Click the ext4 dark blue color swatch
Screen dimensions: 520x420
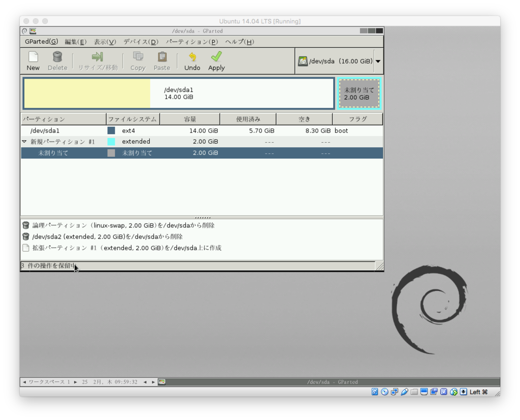click(111, 131)
